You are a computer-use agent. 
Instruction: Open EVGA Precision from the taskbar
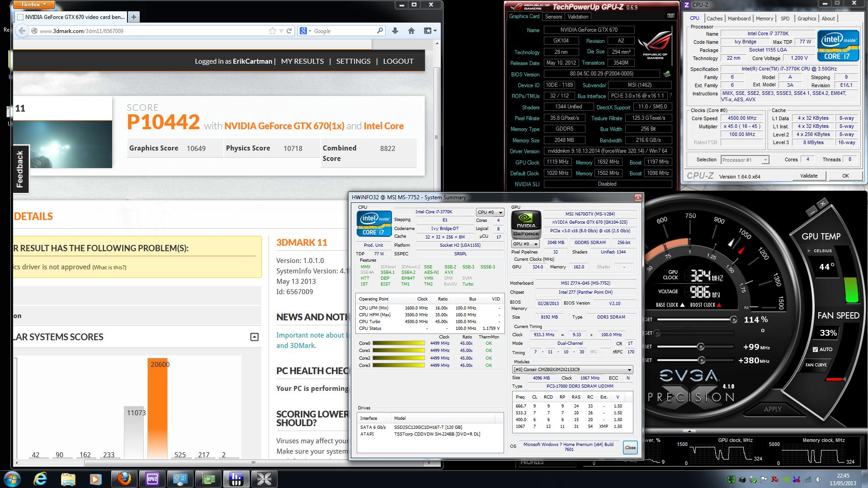pos(264,479)
